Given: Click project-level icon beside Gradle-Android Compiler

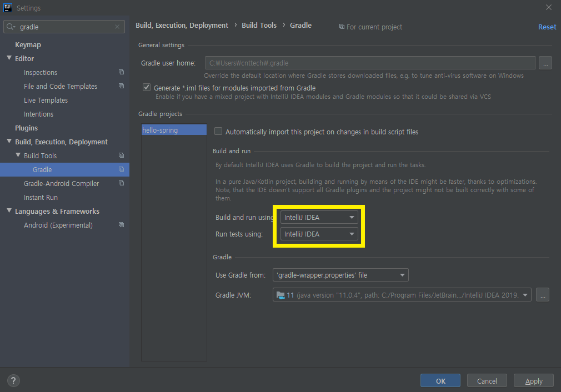Looking at the screenshot, I should tap(121, 183).
